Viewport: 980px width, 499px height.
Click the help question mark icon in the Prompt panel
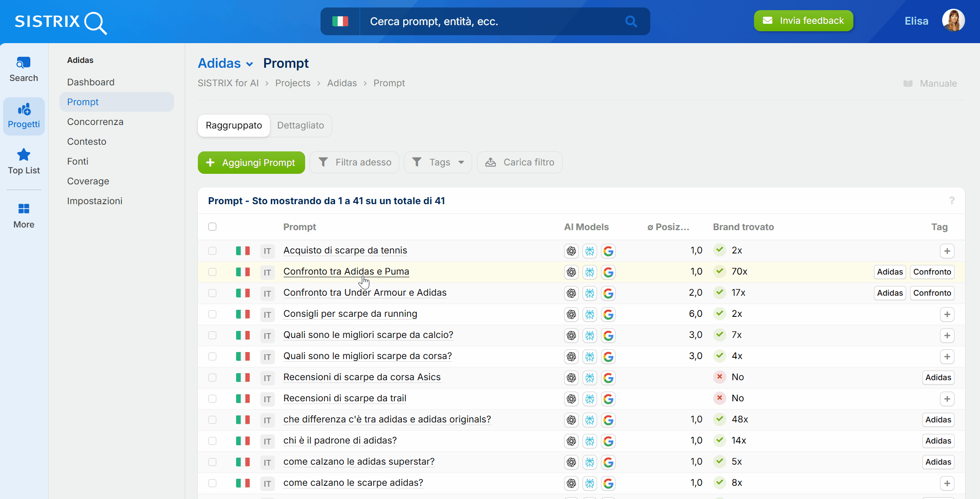[952, 201]
